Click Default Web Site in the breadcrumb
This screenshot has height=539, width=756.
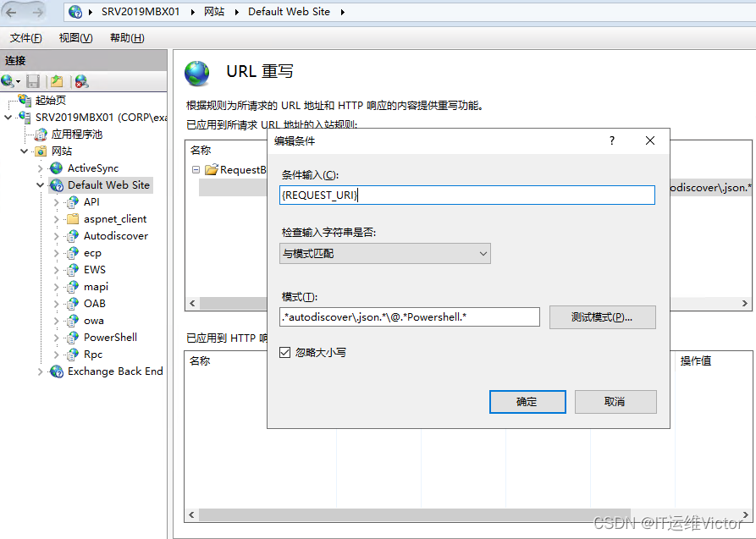point(289,12)
